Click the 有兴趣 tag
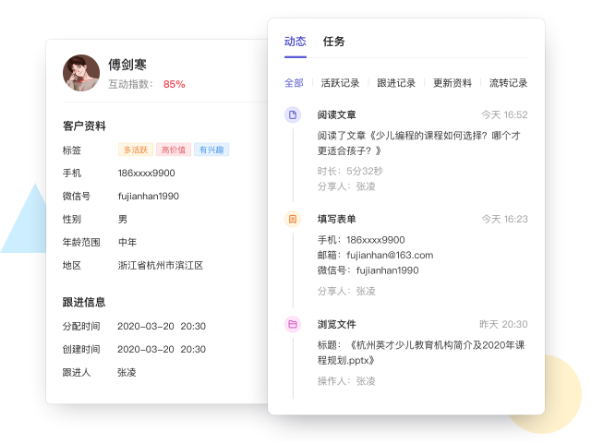This screenshot has width=591, height=442. point(211,150)
